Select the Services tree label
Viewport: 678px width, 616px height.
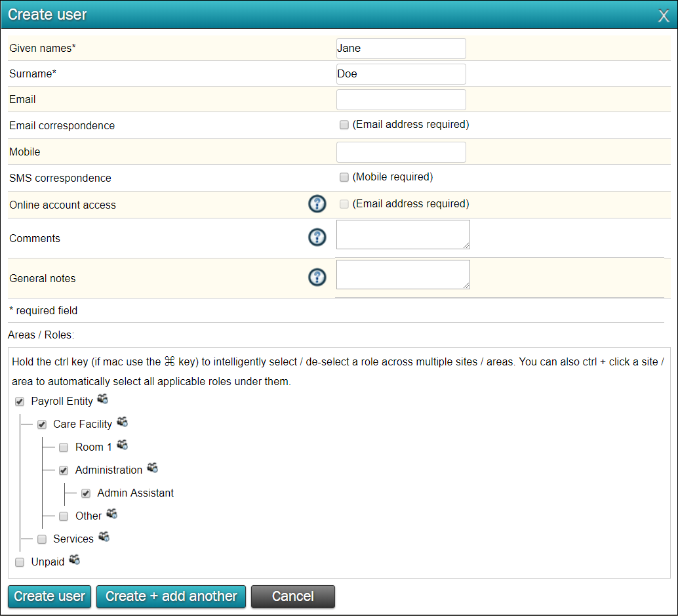73,539
